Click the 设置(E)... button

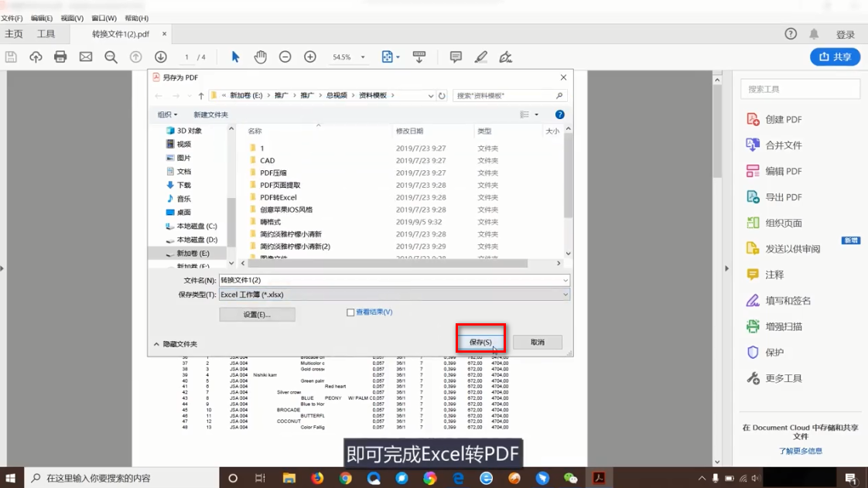257,315
